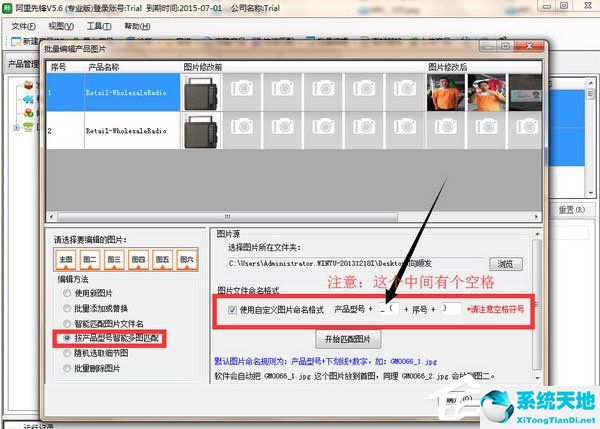Click horizontal scrollbar right arrow in table
This screenshot has height=429, width=600.
click(x=536, y=217)
